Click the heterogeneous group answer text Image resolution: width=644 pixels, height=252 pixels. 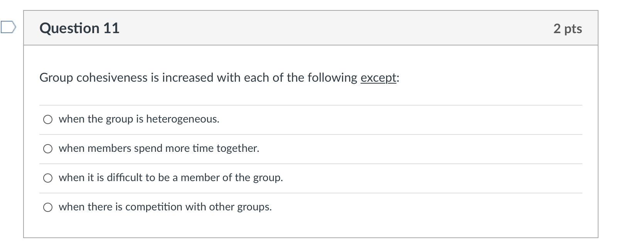[x=138, y=119]
